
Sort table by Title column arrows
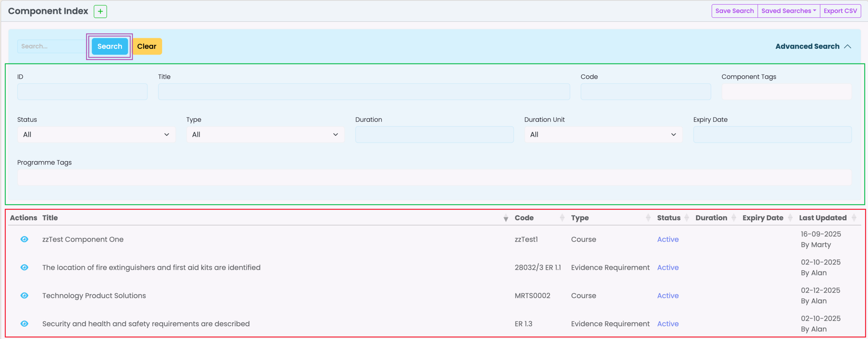506,218
